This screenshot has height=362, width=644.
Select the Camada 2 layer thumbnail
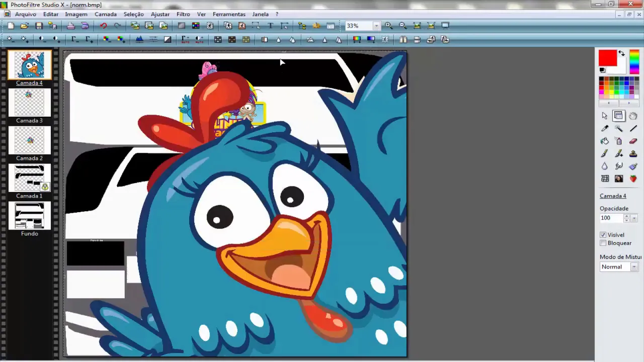pyautogui.click(x=29, y=140)
